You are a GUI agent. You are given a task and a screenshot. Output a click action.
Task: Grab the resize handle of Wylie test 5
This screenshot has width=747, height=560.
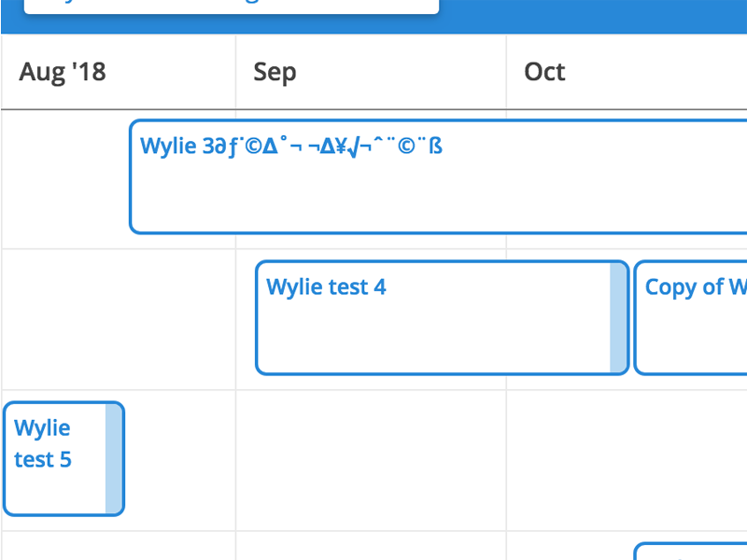coord(114,458)
